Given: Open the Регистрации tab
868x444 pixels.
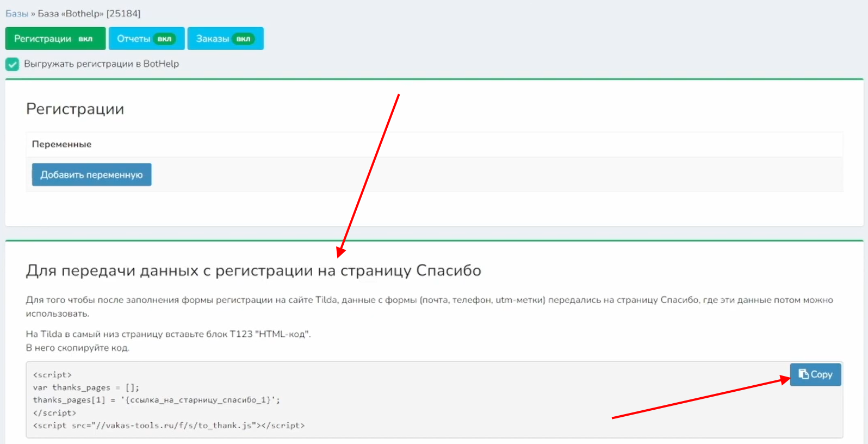Looking at the screenshot, I should point(42,39).
